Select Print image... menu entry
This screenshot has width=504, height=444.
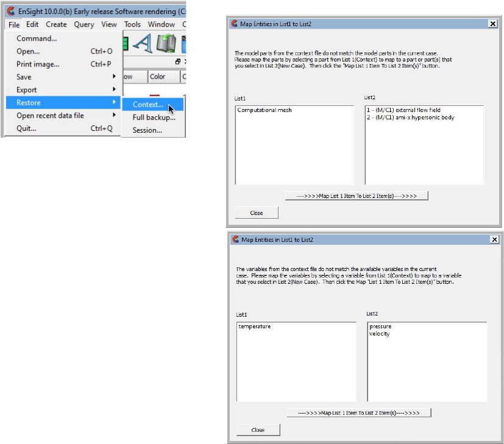pyautogui.click(x=63, y=64)
